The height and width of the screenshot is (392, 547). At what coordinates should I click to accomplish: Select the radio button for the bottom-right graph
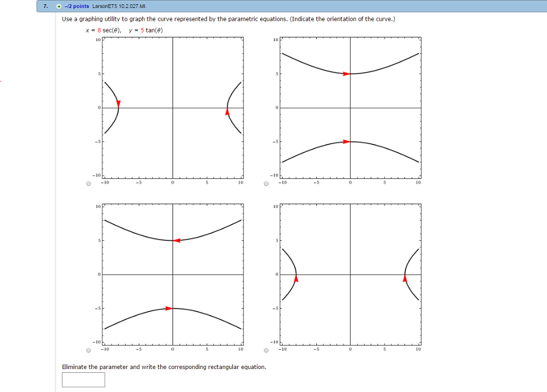tap(265, 351)
